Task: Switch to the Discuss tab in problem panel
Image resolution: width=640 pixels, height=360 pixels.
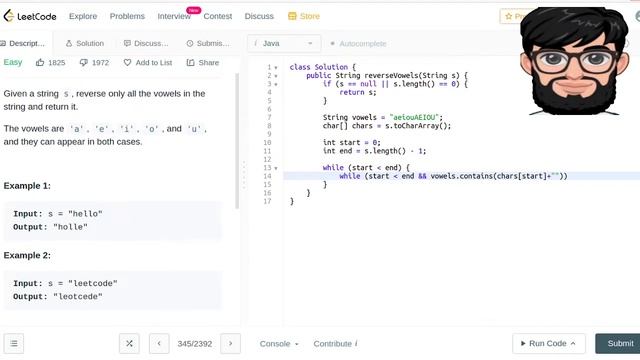Action: 146,43
